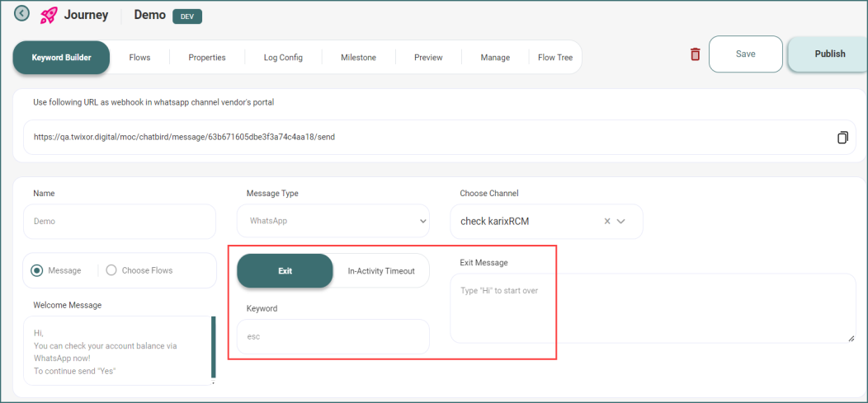The image size is (868, 403).
Task: Select the Exit toggle option
Action: click(x=285, y=270)
